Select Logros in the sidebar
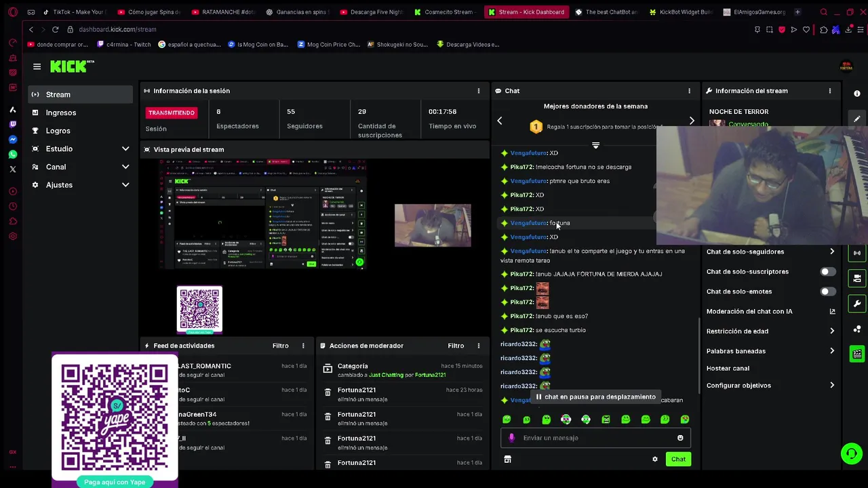Image resolution: width=868 pixels, height=488 pixels. (80, 131)
